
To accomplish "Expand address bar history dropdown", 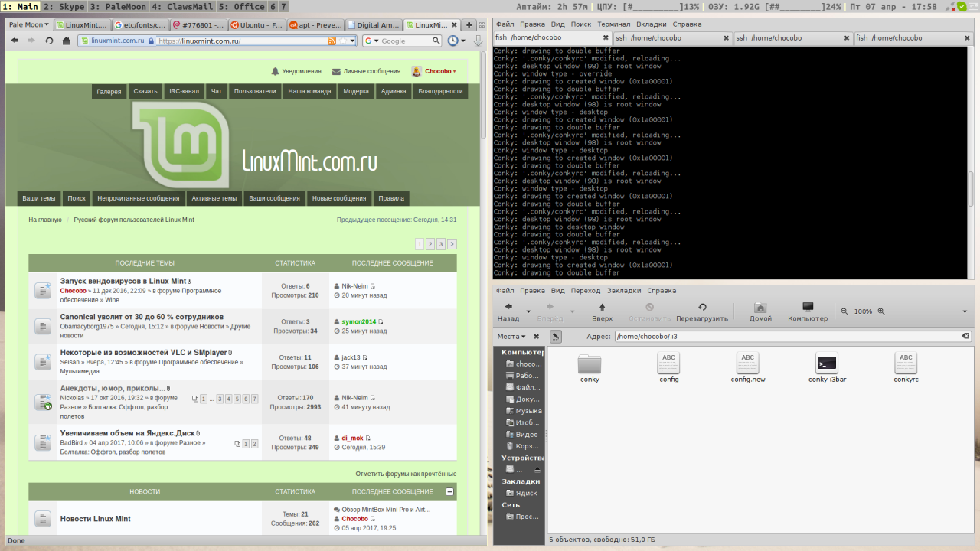I will click(x=352, y=41).
